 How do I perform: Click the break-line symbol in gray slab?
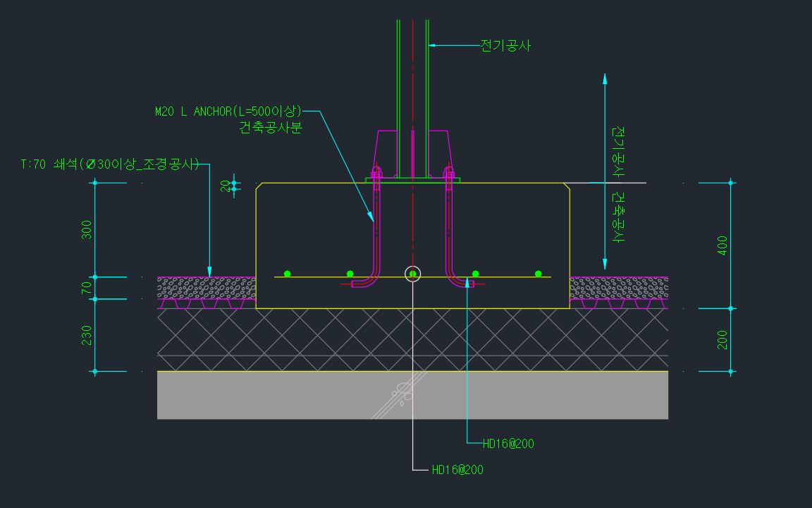[x=401, y=395]
